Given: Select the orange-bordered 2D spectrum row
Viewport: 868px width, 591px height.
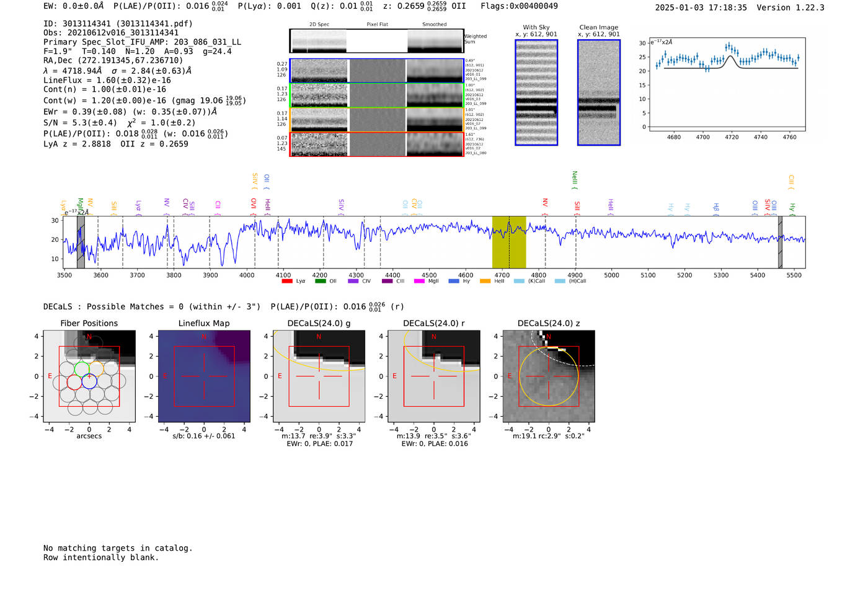Looking at the screenshot, I should click(x=377, y=120).
